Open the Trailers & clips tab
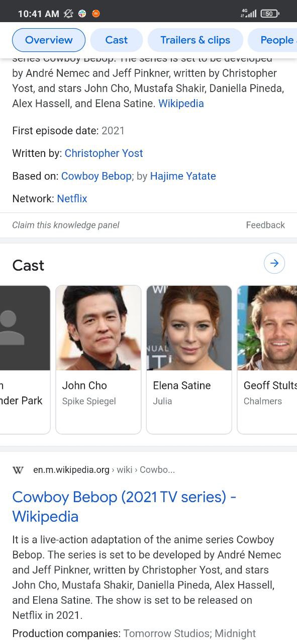297x644 pixels. tap(195, 40)
